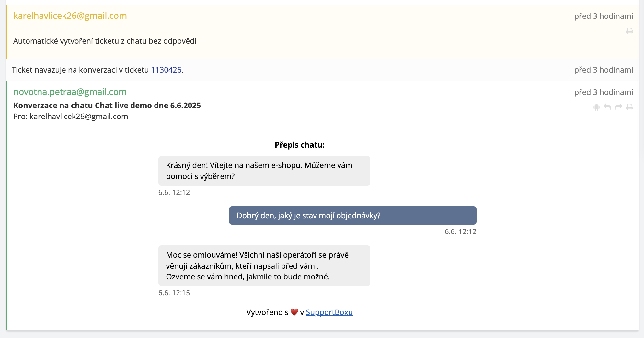
Task: Select the blue "Dobrý den" customer bubble
Action: coord(352,215)
